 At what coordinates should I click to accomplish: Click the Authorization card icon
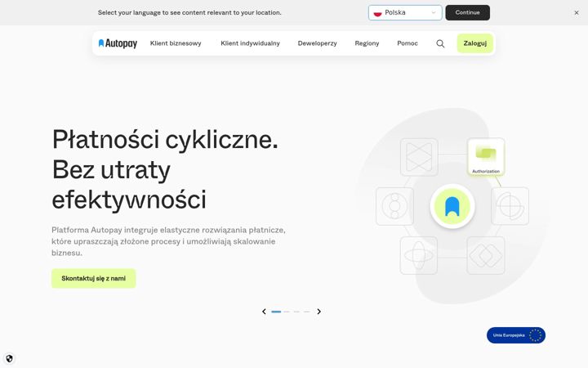click(486, 156)
